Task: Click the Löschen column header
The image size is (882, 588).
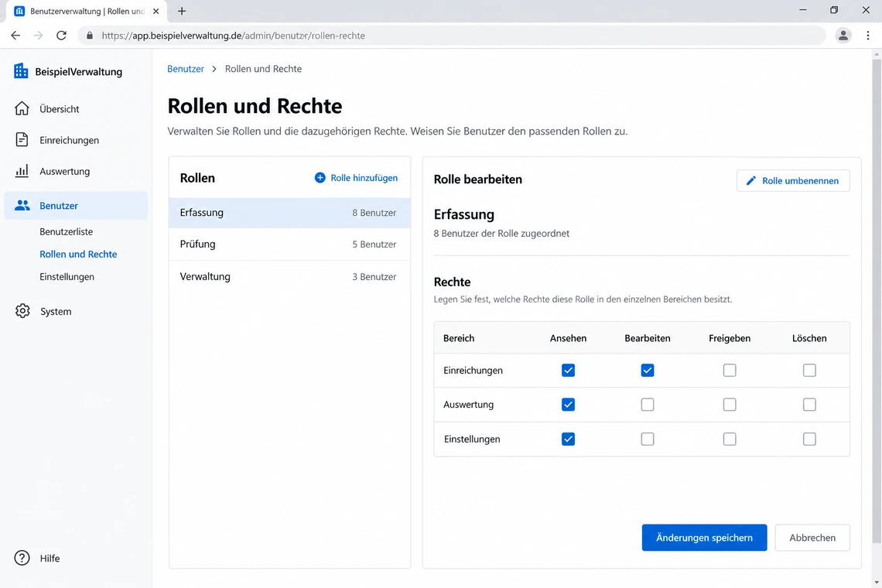Action: coord(809,338)
